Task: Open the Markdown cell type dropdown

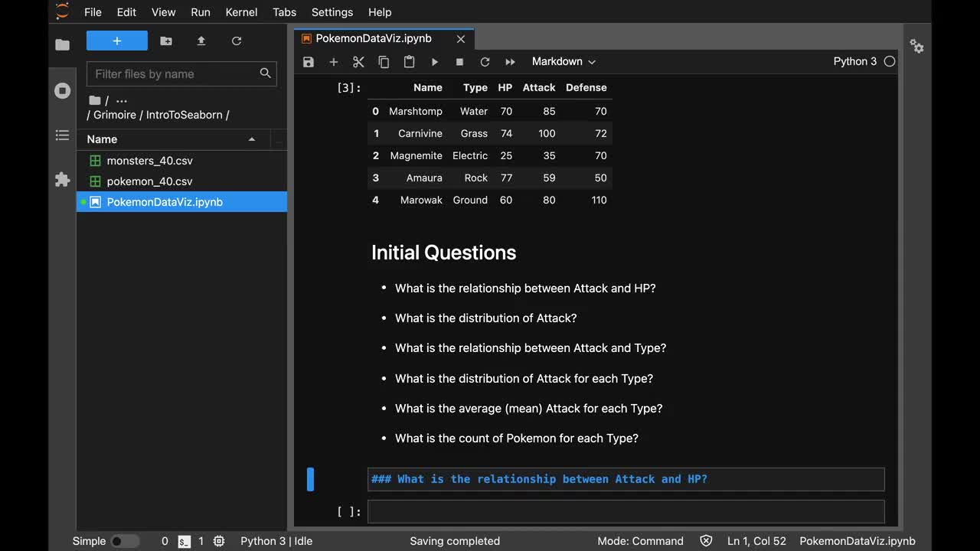Action: coord(563,61)
